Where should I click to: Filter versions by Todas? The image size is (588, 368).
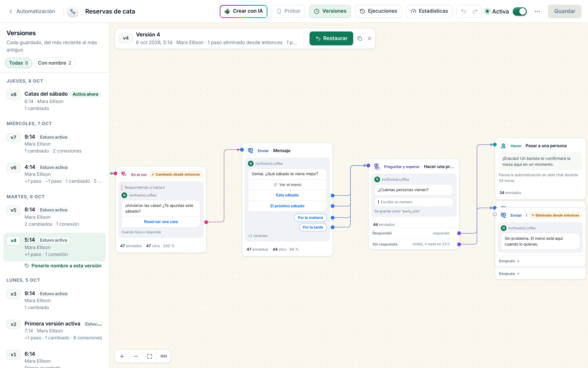coord(18,63)
